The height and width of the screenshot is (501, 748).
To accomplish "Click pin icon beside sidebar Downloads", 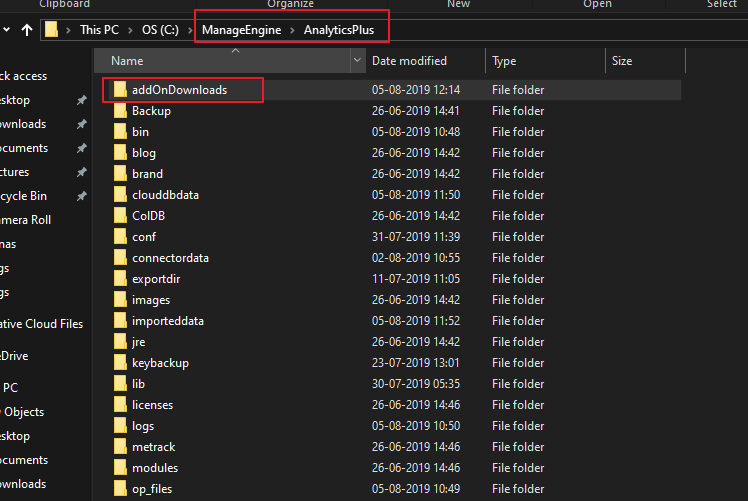I will (82, 124).
